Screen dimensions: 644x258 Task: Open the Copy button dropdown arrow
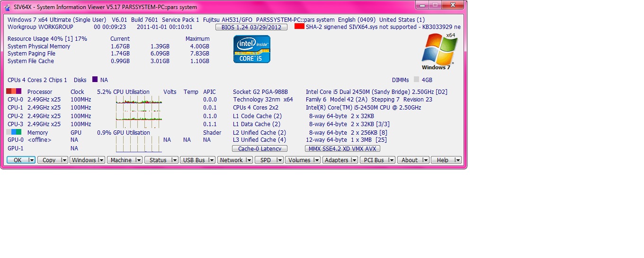click(64, 160)
